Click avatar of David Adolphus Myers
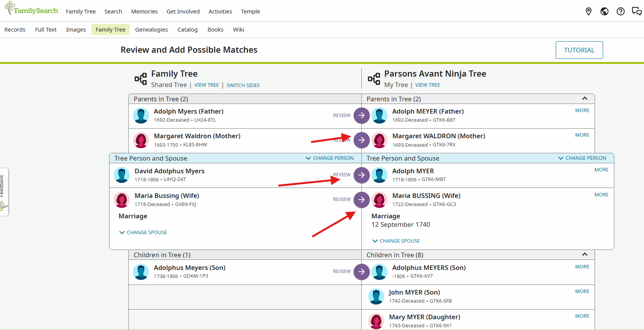The height and width of the screenshot is (330, 644). click(122, 175)
